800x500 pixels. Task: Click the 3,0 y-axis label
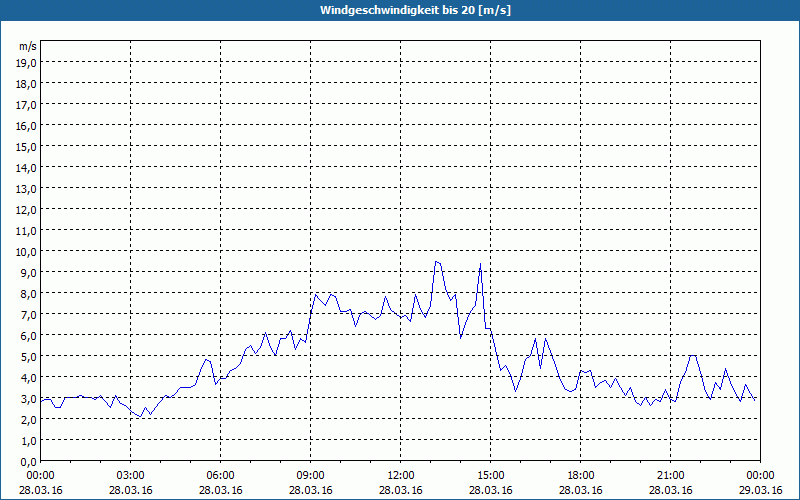(29, 398)
